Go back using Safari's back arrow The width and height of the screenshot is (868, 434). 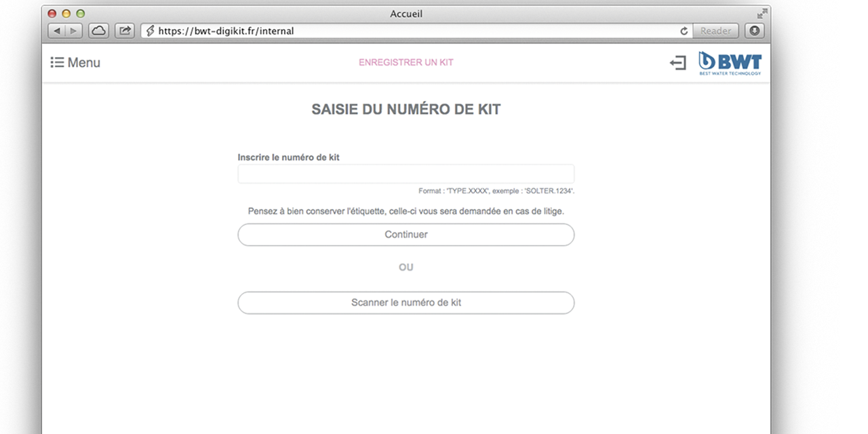pyautogui.click(x=57, y=31)
